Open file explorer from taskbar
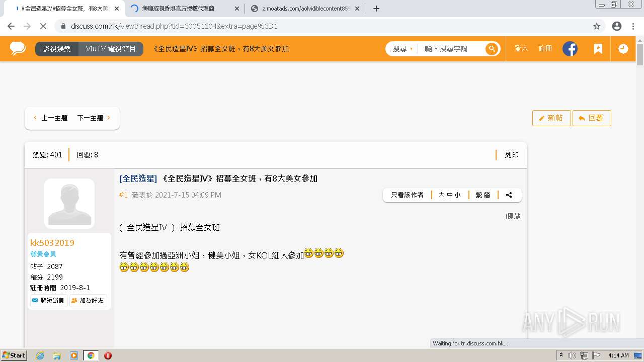This screenshot has height=362, width=644. pyautogui.click(x=57, y=355)
